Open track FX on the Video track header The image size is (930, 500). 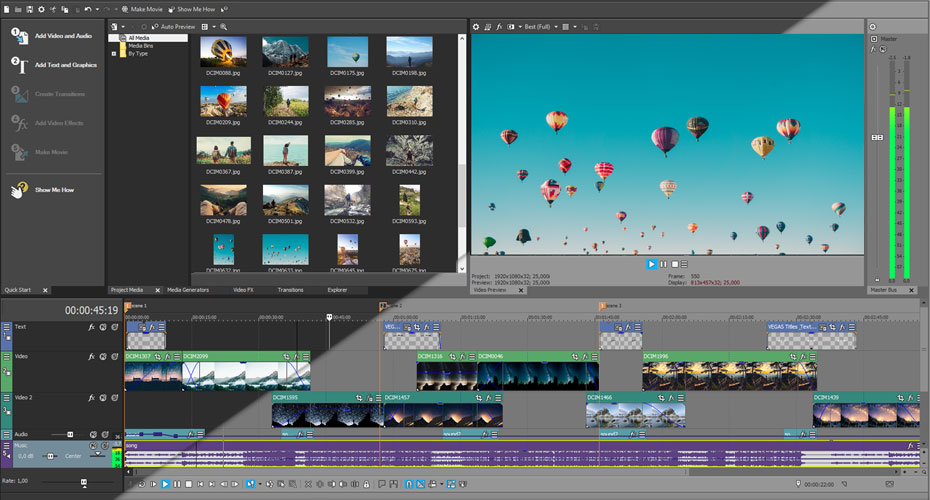pos(91,356)
